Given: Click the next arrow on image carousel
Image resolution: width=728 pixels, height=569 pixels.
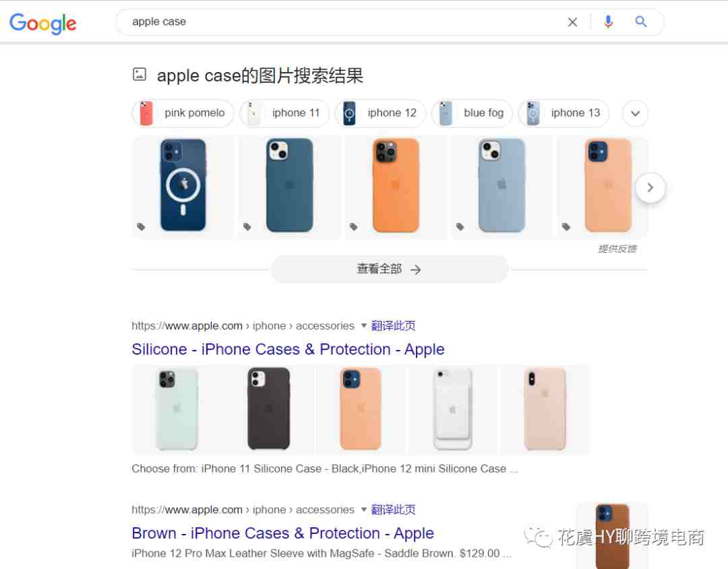Looking at the screenshot, I should 650,187.
